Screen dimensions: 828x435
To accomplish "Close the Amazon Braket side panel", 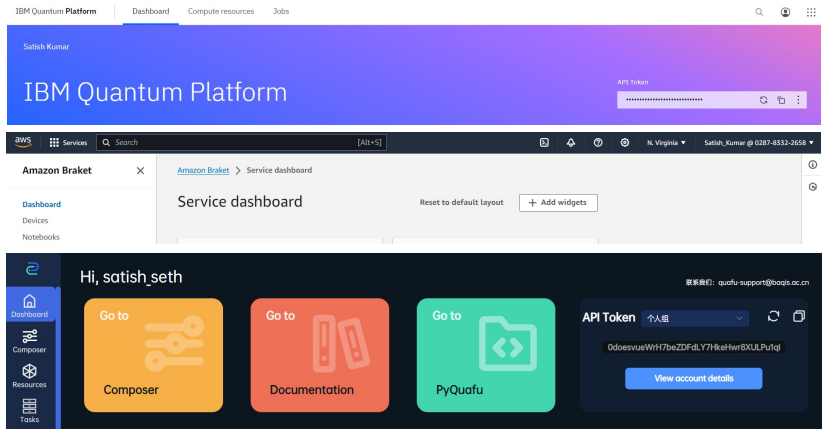I will point(140,171).
